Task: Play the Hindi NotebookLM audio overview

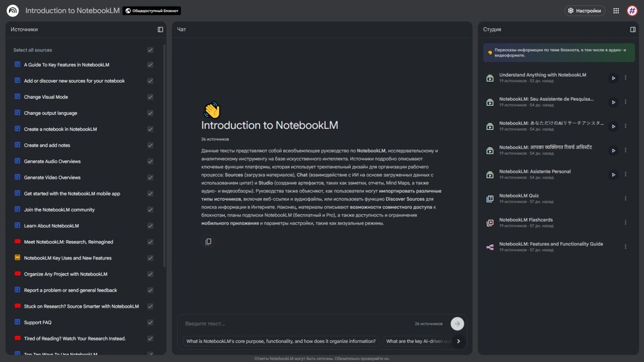Action: point(613,151)
